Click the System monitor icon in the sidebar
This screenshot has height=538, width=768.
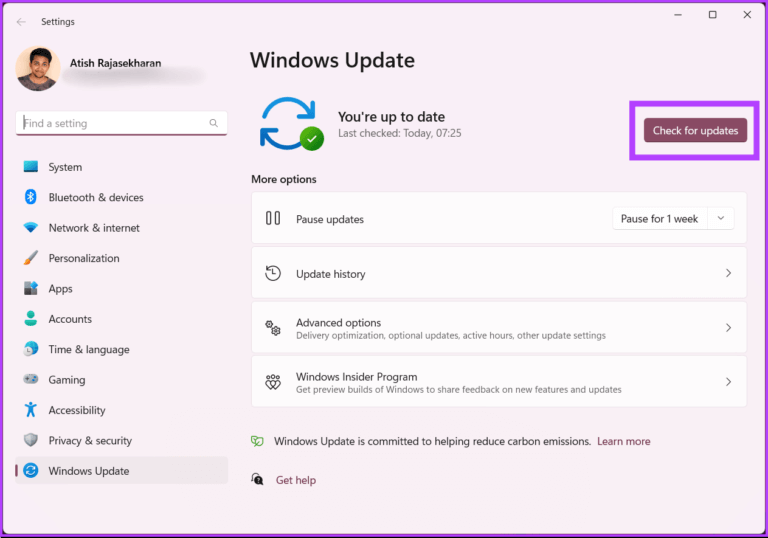(x=30, y=167)
